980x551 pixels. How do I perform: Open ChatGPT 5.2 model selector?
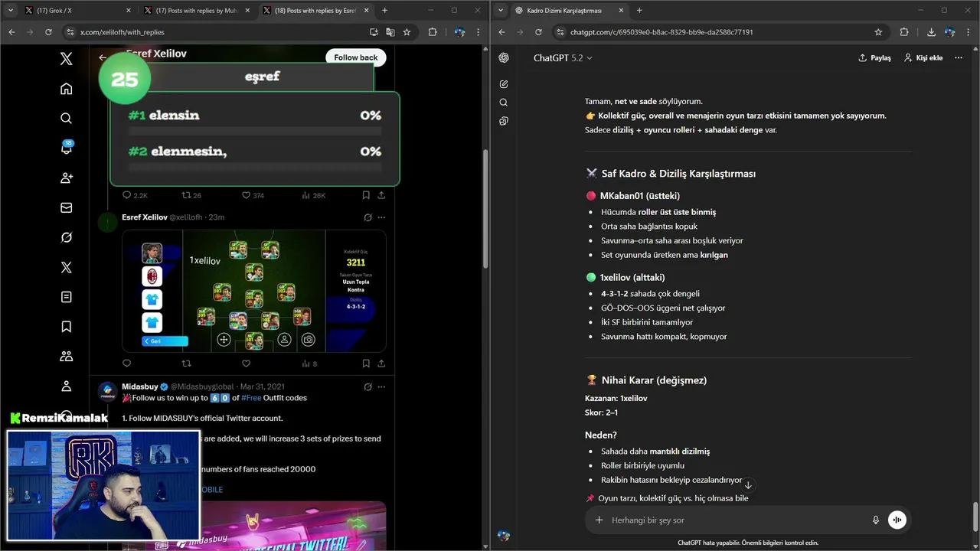coord(563,58)
